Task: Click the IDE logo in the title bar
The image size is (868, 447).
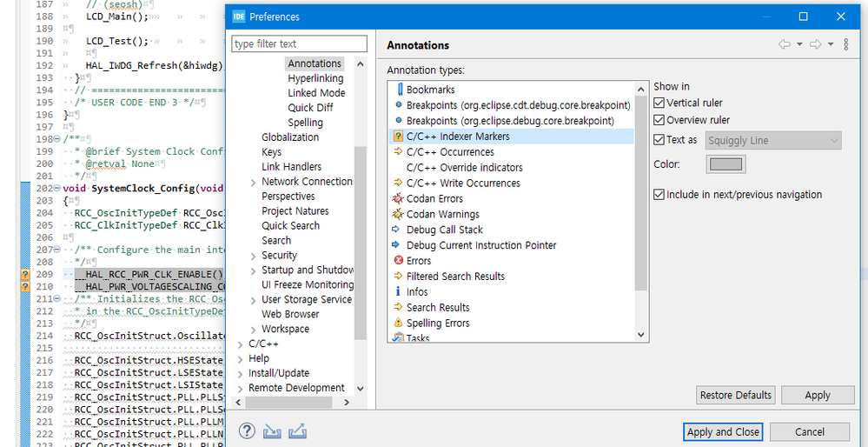Action: (239, 17)
